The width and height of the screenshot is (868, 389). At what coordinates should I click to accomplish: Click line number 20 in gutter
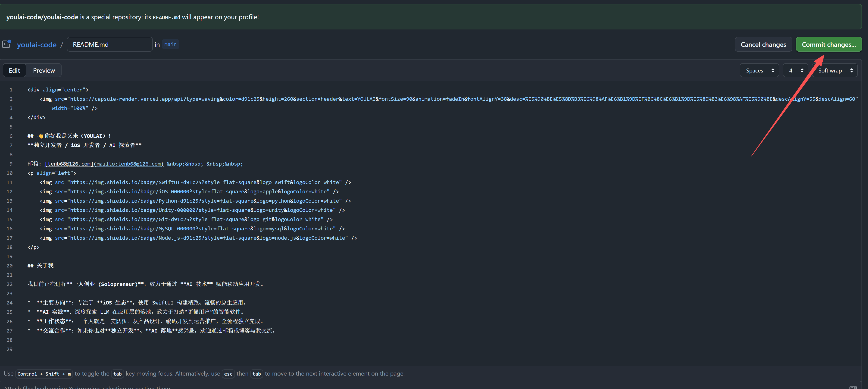coord(9,266)
